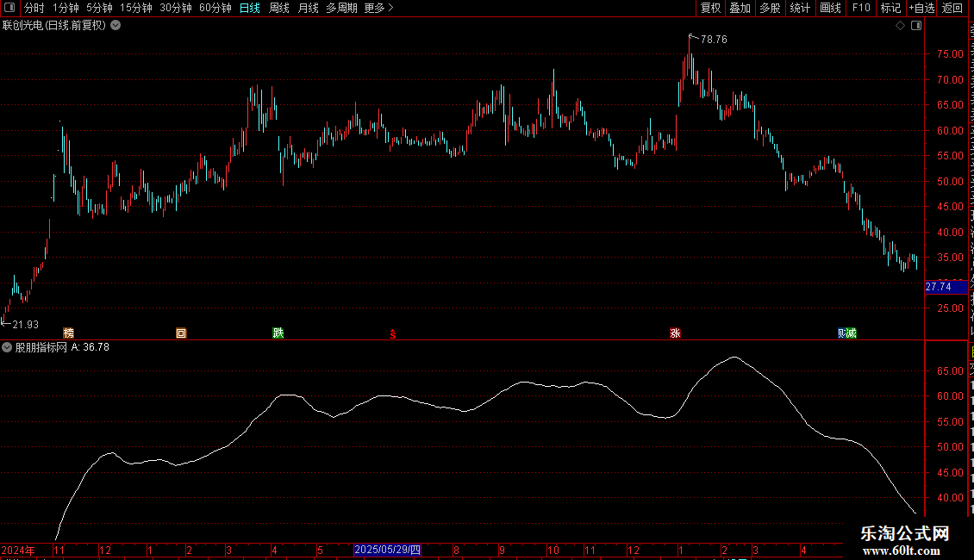This screenshot has width=974, height=560.
Task: Open the 复权 adjustment menu
Action: (710, 8)
